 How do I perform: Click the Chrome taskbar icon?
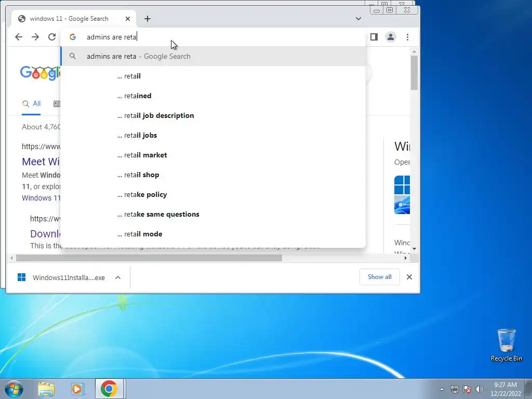tap(109, 389)
